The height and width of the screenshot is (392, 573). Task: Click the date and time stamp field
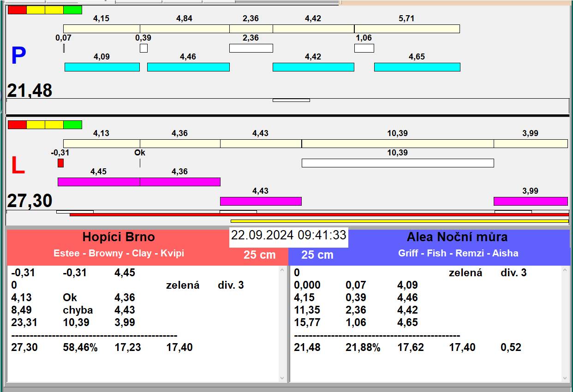pyautogui.click(x=288, y=235)
